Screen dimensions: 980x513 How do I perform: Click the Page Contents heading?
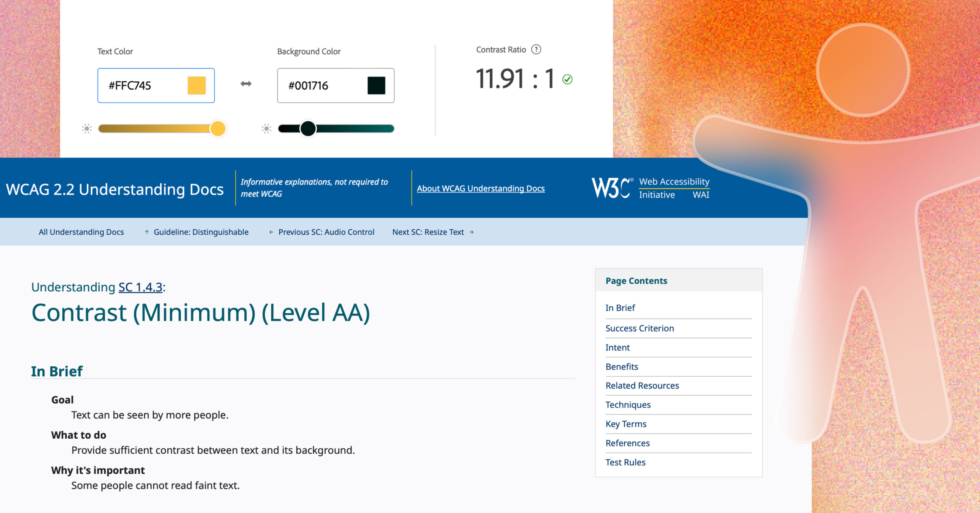pyautogui.click(x=636, y=281)
